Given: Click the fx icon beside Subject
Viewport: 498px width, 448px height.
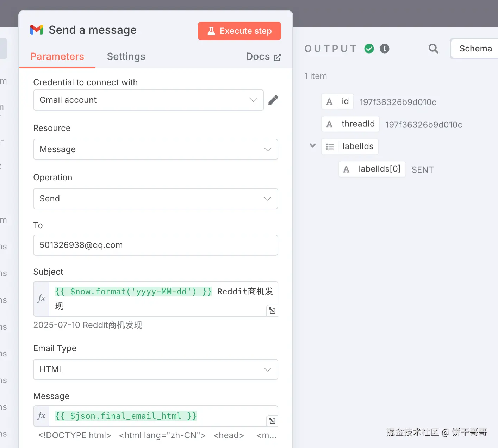Looking at the screenshot, I should point(42,299).
